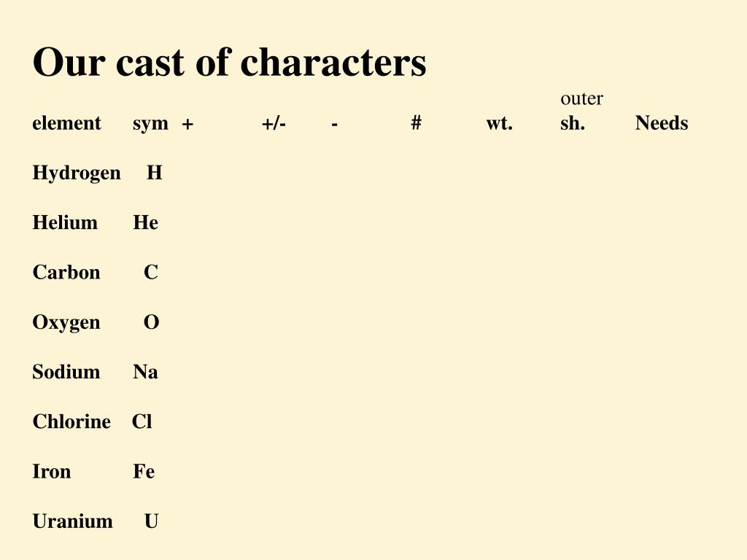The height and width of the screenshot is (560, 747).
Task: Select the 'Chlorine' row label
Action: pos(71,421)
